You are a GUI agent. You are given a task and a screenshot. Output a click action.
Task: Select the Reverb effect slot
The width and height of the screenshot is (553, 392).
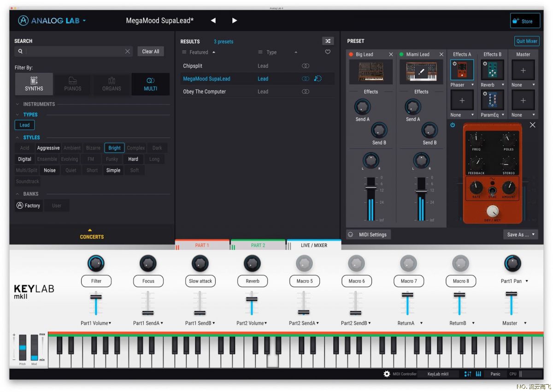click(492, 70)
